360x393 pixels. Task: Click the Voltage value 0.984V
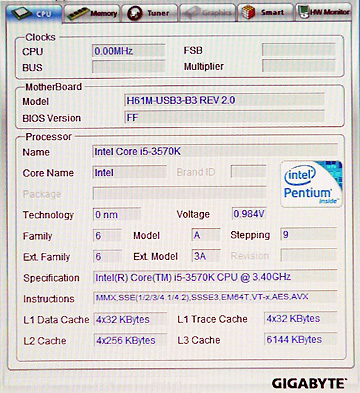[x=249, y=214]
